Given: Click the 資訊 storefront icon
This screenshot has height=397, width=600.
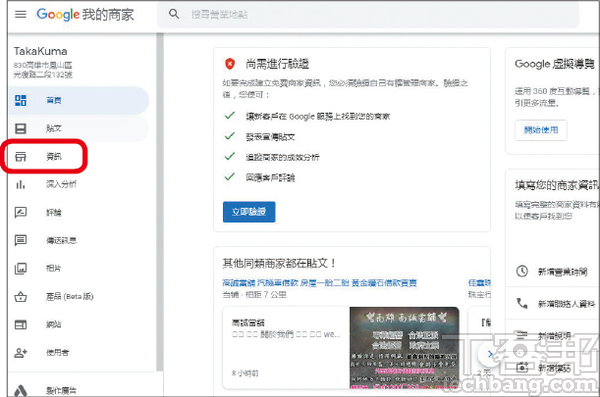Looking at the screenshot, I should [x=21, y=156].
